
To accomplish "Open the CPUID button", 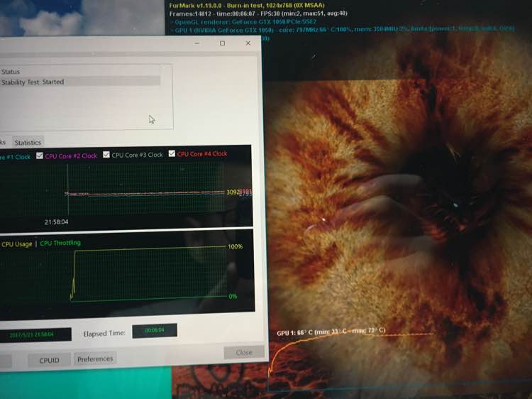I will [49, 360].
